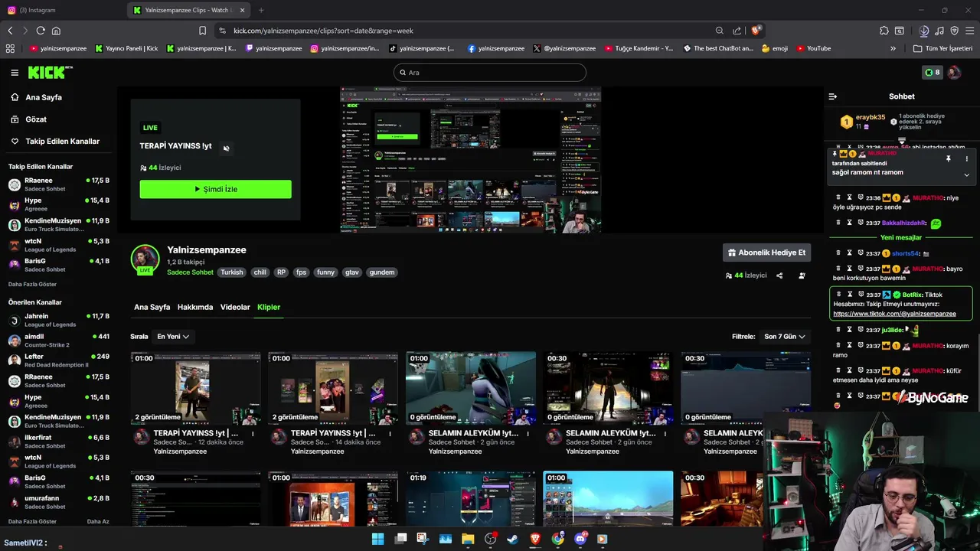Open the user profile avatar
Viewport: 980px width, 551px height.
click(954, 73)
